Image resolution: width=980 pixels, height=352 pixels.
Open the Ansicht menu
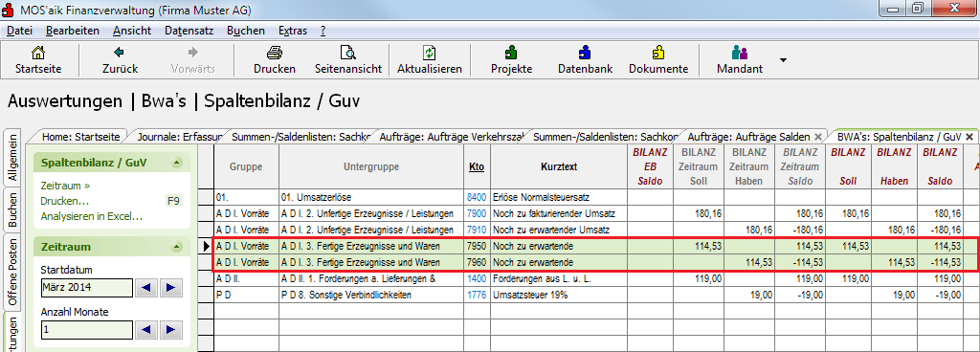point(132,31)
